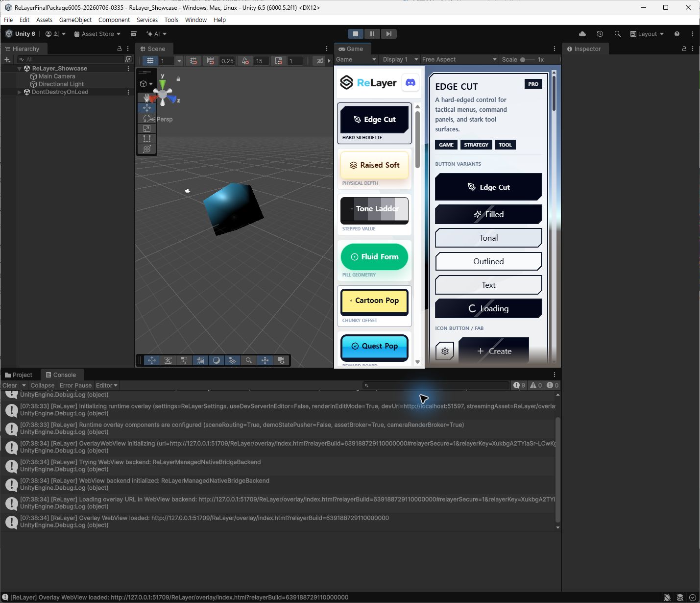
Task: Pause play mode with the Pause button
Action: [372, 34]
